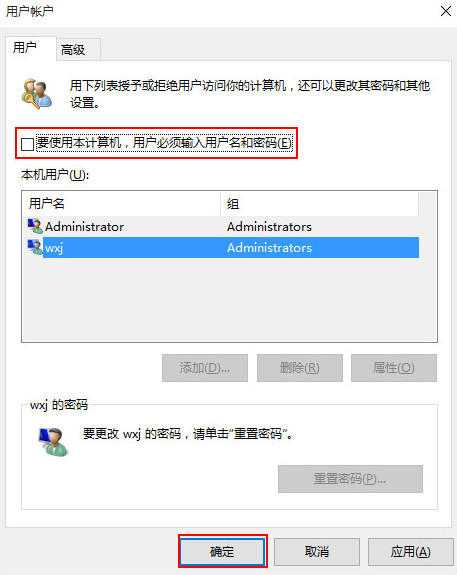This screenshot has height=575, width=457.
Task: Click the wxj user account icon
Action: 35,247
